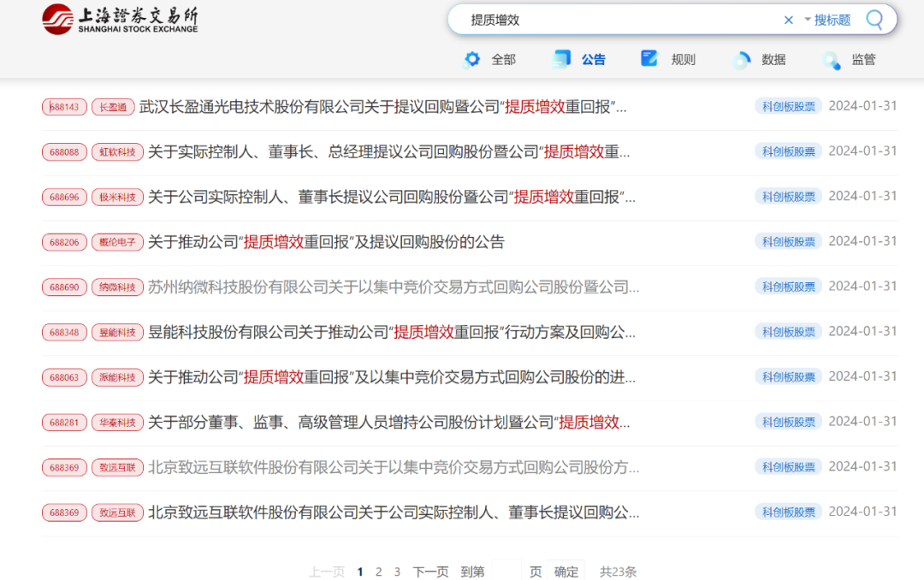The width and height of the screenshot is (924, 580).
Task: Click 科创板股票 label in the 派能科技 row
Action: [x=789, y=377]
